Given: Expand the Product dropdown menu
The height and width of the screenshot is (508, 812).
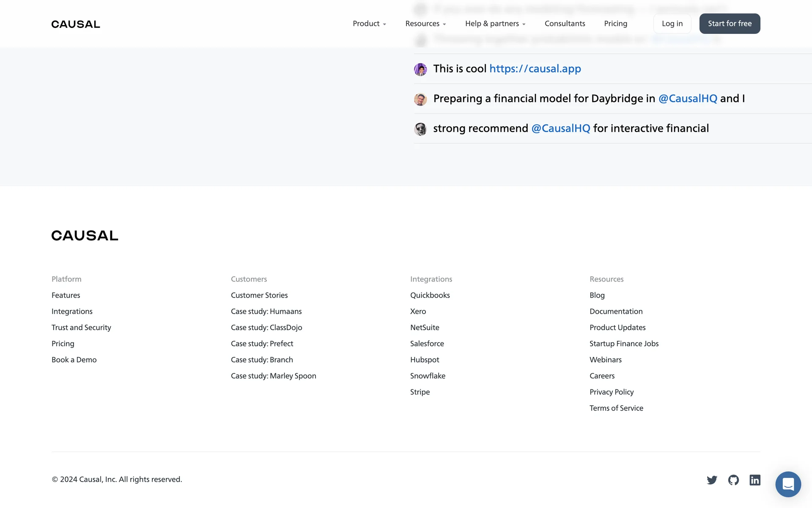Looking at the screenshot, I should tap(369, 24).
